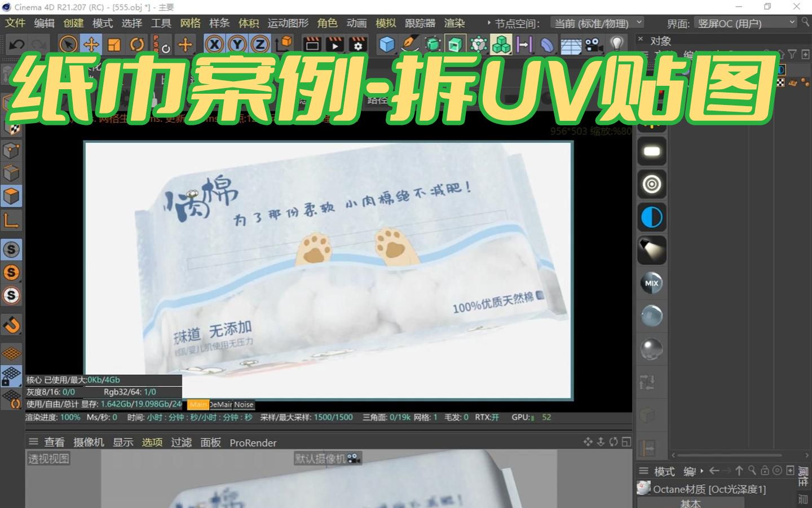Select the Move tool in the toolbar
This screenshot has height=508, width=812.
[x=90, y=44]
